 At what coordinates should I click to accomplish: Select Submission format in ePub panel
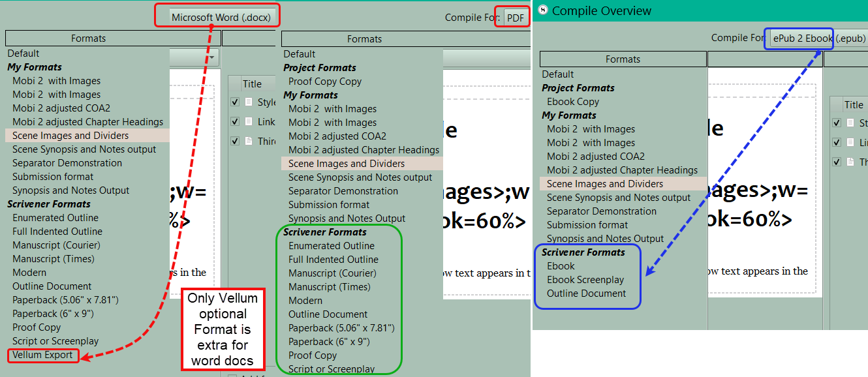[x=587, y=225]
